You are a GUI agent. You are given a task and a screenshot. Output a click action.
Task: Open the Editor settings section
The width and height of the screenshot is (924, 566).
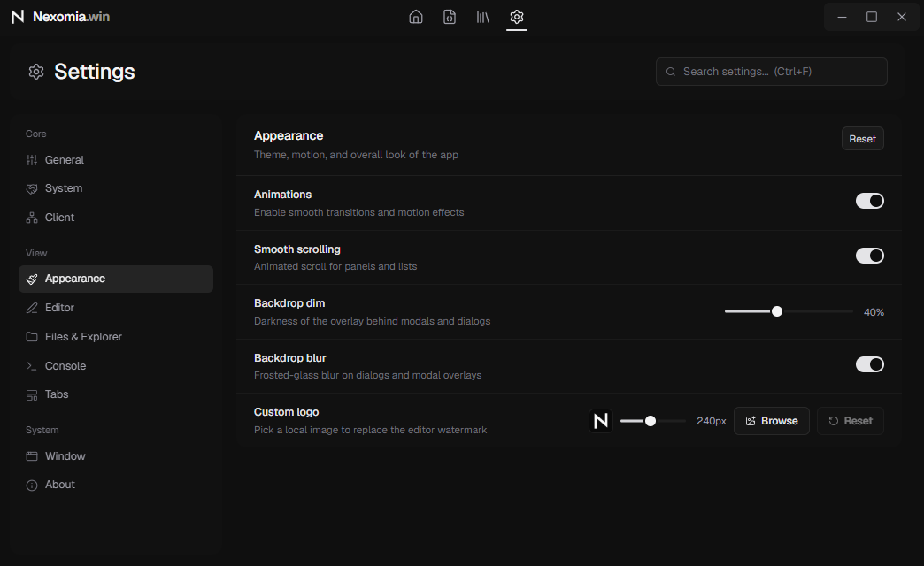click(116, 308)
